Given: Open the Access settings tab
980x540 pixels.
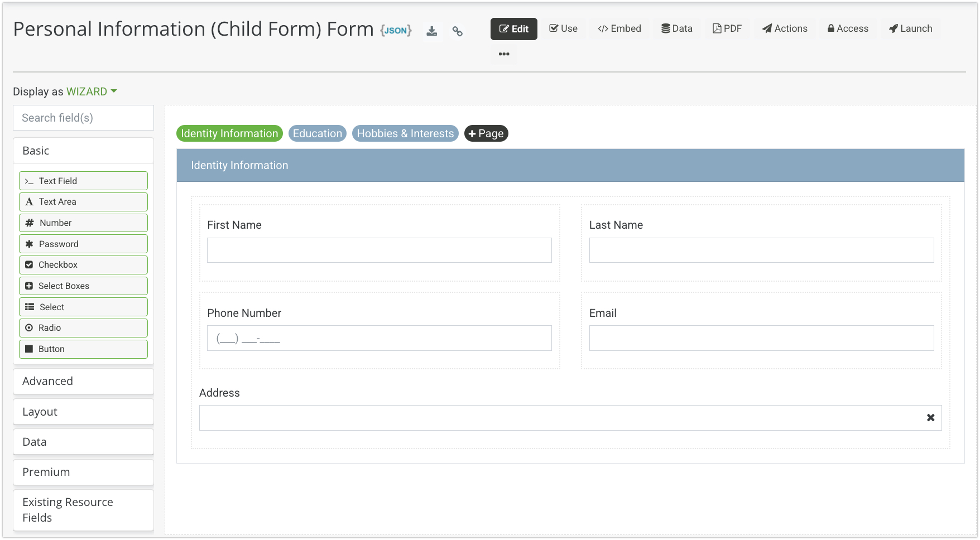Looking at the screenshot, I should (848, 28).
